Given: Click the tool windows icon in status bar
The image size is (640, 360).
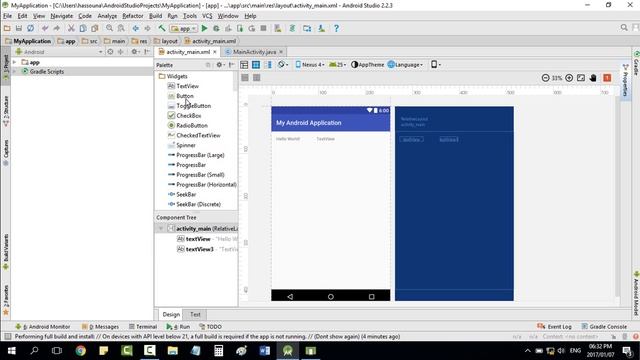Looking at the screenshot, I should 7,336.
